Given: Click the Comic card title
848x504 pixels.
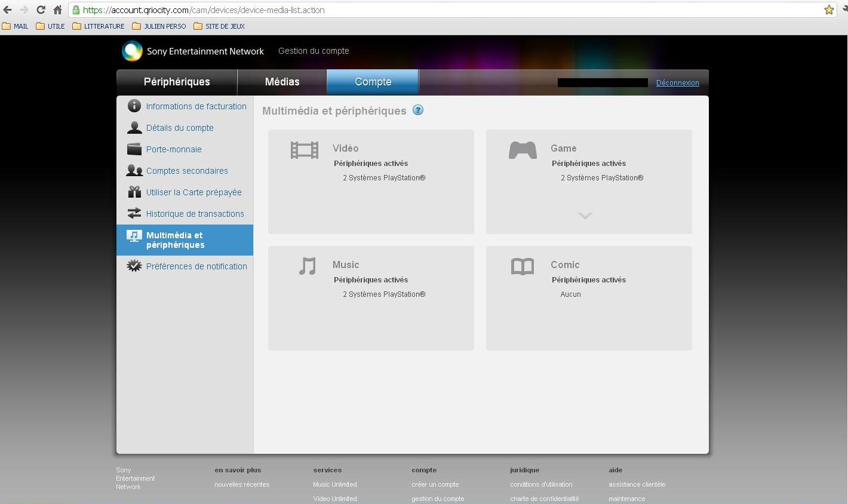Looking at the screenshot, I should pyautogui.click(x=565, y=265).
